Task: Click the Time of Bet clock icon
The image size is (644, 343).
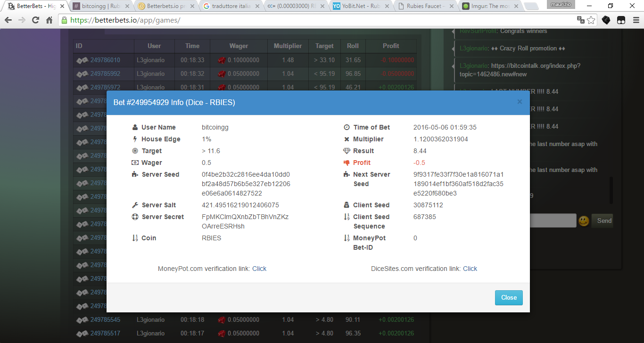Action: tap(347, 127)
